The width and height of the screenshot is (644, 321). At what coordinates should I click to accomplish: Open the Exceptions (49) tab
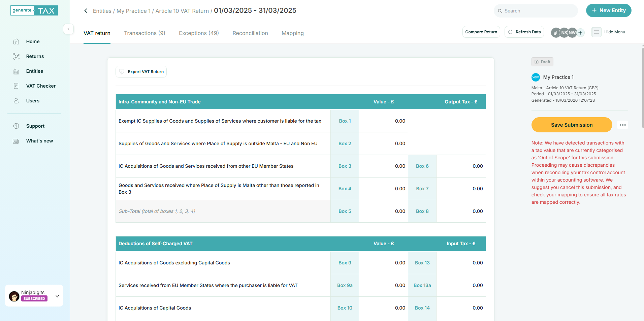click(x=199, y=33)
